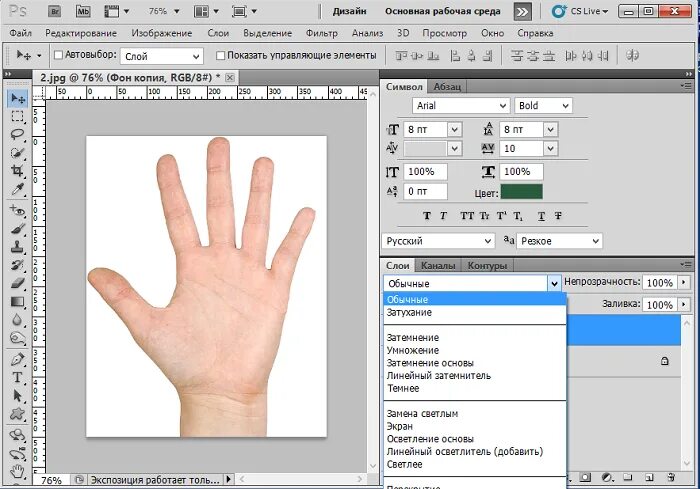Select the Spot Healing Brush tool

[17, 210]
